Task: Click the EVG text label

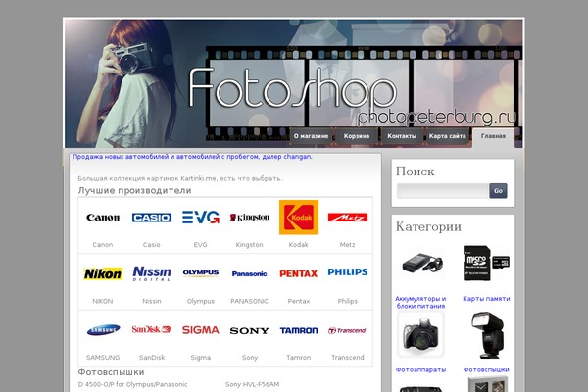Action: pyautogui.click(x=201, y=245)
